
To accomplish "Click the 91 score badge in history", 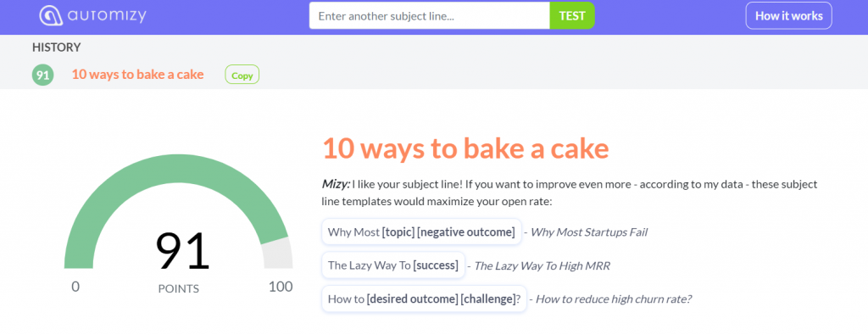I will [42, 75].
